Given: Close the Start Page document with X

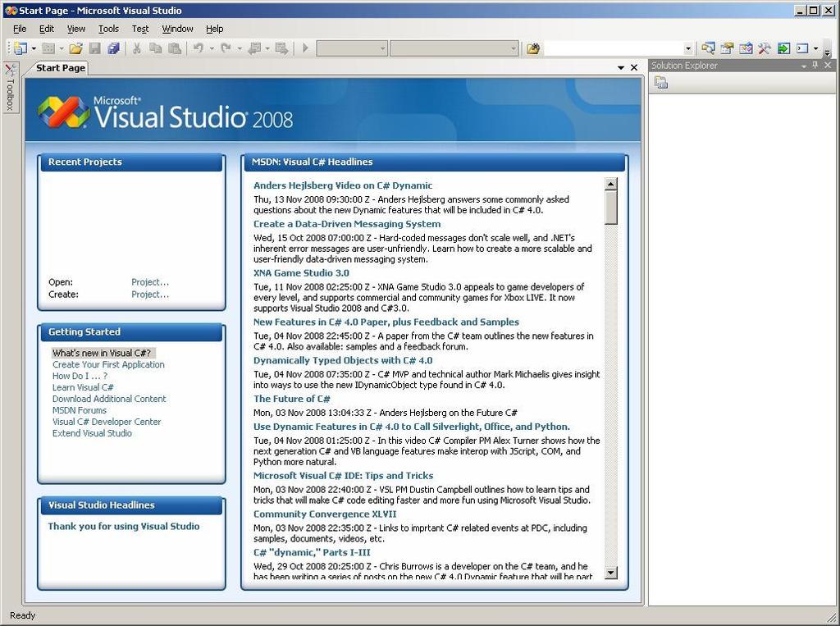Looking at the screenshot, I should click(x=634, y=67).
